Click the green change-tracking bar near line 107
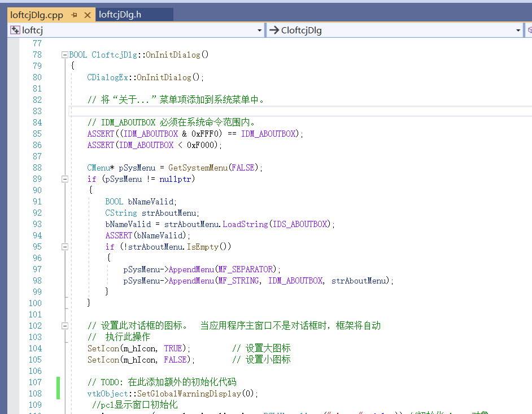Screen dimensions: 532x414 click(58, 388)
